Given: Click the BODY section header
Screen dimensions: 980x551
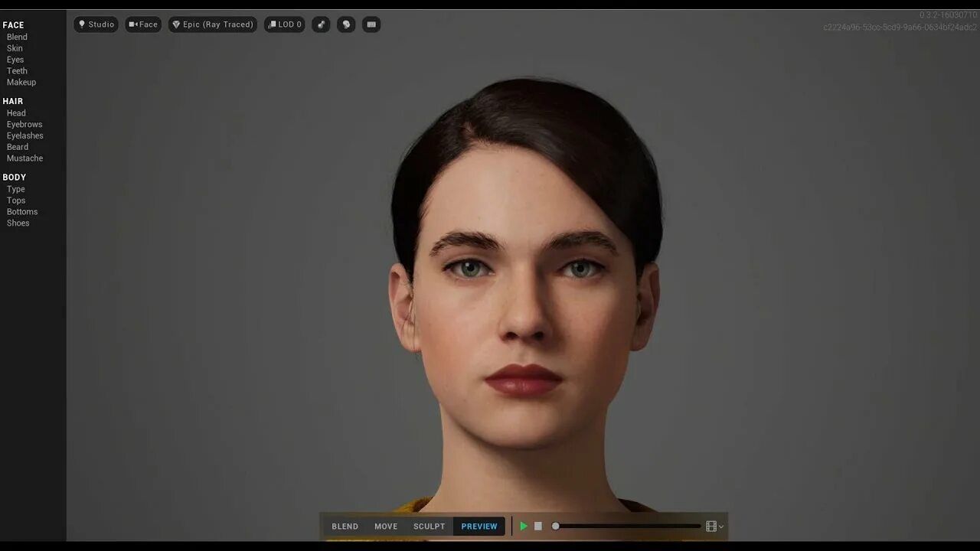Looking at the screenshot, I should (14, 178).
